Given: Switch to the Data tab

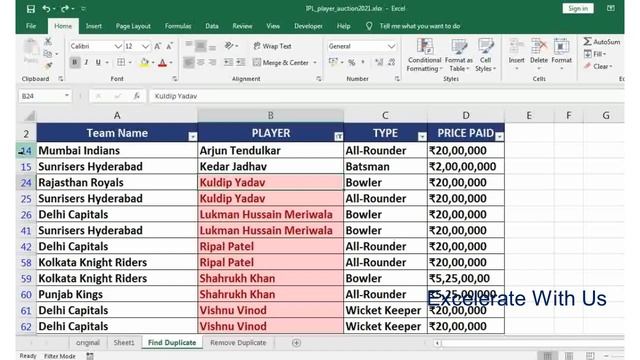Looking at the screenshot, I should [x=212, y=26].
